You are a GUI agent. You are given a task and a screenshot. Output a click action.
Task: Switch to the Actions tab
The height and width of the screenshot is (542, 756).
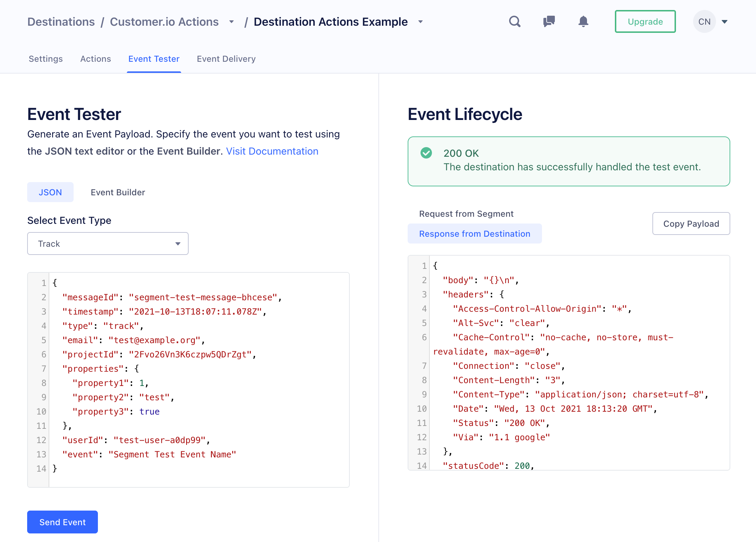click(x=96, y=59)
